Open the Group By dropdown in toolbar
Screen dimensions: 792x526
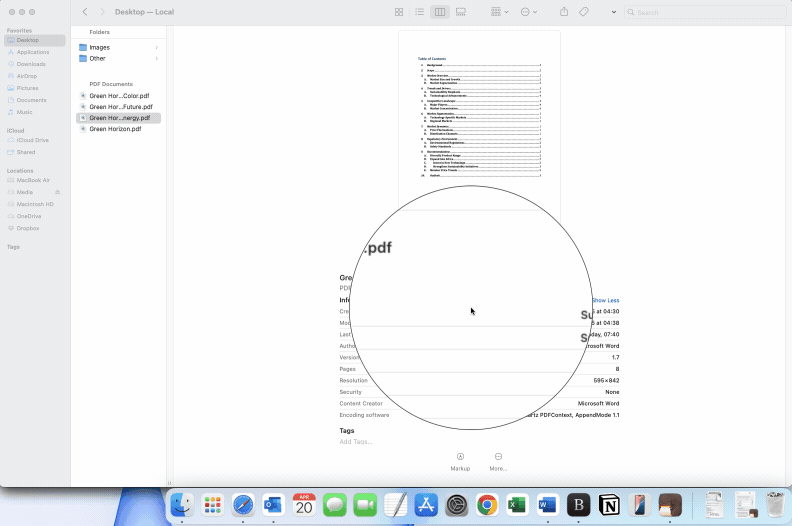500,12
